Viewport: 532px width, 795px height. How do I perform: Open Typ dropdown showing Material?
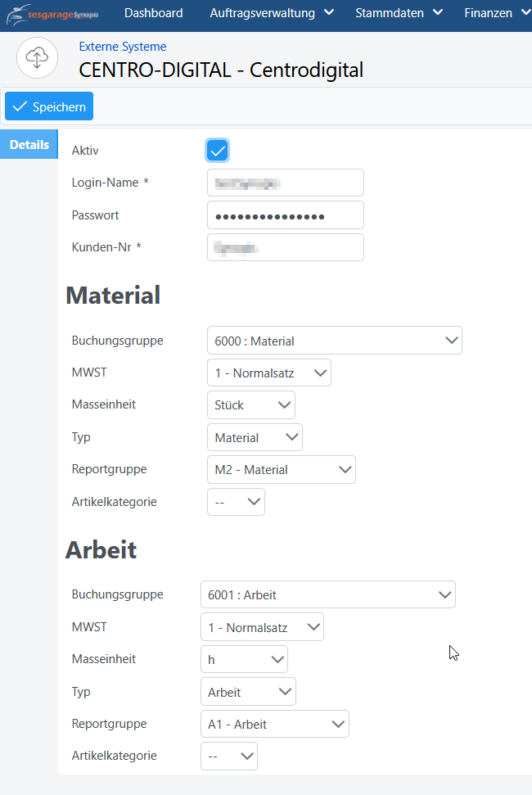[x=255, y=437]
